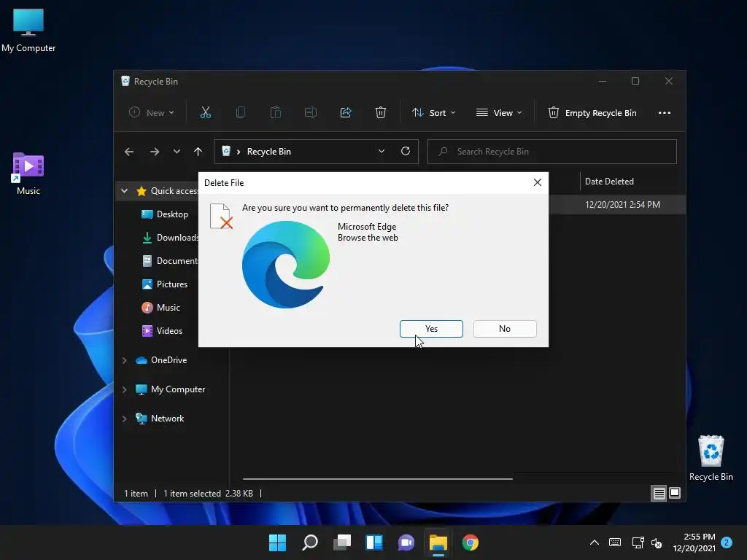Click File Explorer on the taskbar

click(438, 542)
